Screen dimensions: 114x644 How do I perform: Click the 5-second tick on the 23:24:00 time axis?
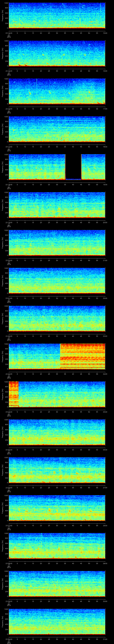[17, 412]
